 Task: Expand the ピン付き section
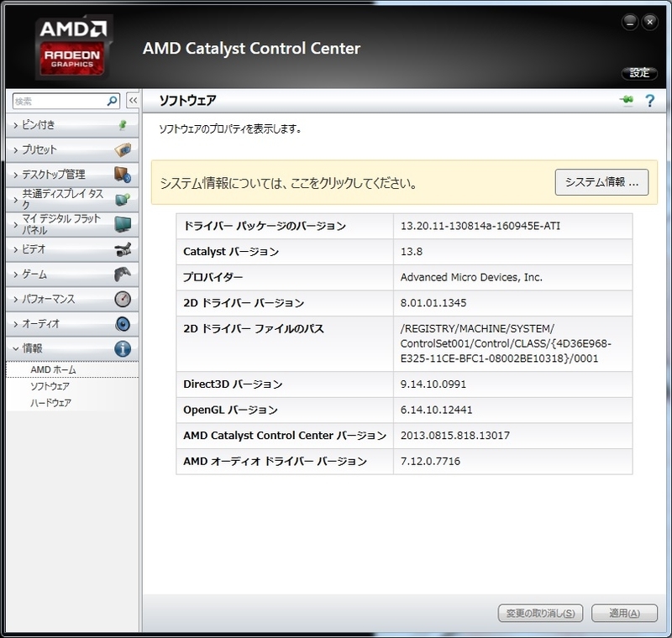tap(72, 125)
